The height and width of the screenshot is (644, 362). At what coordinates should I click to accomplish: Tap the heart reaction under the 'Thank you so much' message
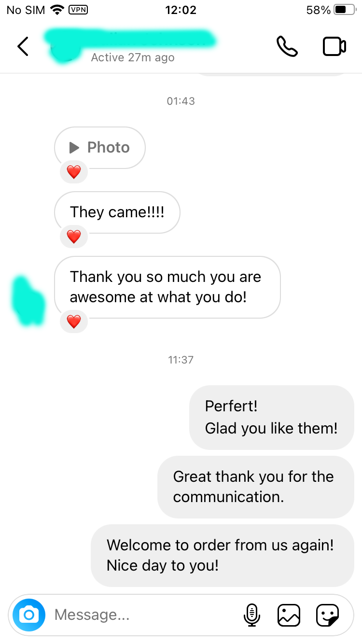tap(74, 322)
